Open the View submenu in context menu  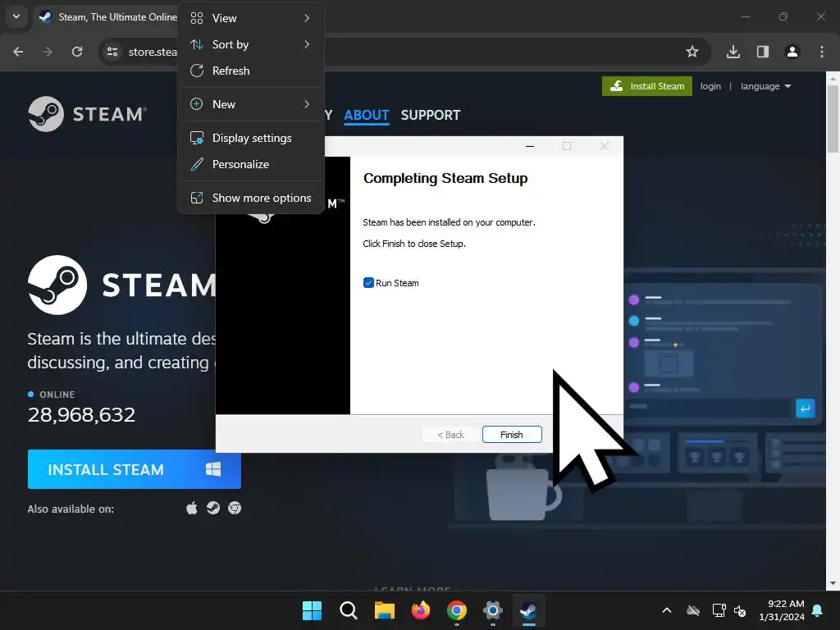[251, 18]
